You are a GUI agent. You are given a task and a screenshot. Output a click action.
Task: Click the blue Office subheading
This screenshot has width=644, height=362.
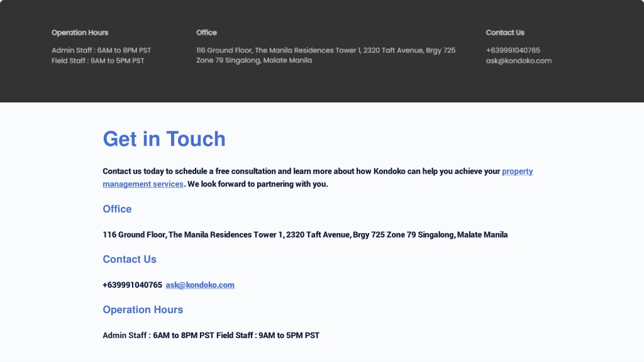coord(117,209)
